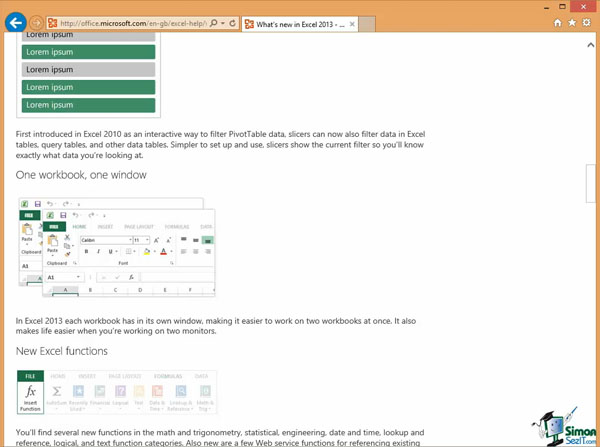
Task: Click the AutoSum sigma icon in functions image
Action: pos(57,392)
